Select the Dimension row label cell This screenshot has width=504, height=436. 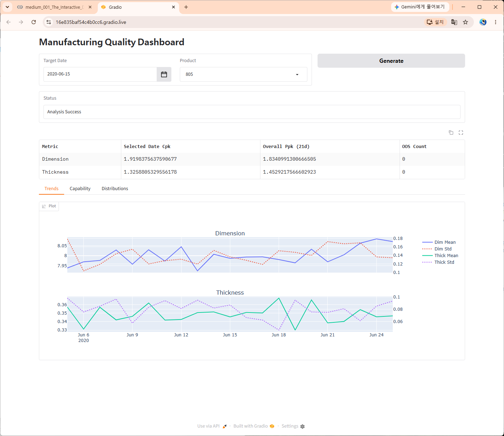[x=80, y=159]
